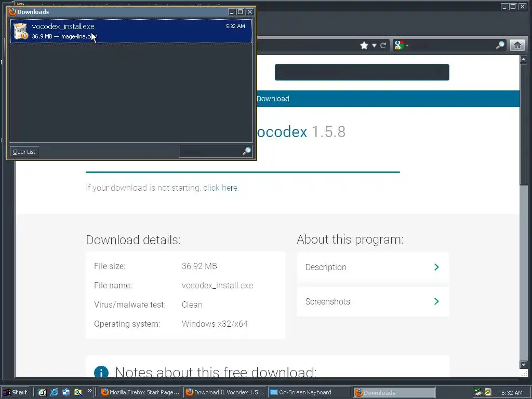Viewport: 532px width, 399px height.
Task: Click the Firefox icon in Downloads title bar
Action: [x=12, y=12]
